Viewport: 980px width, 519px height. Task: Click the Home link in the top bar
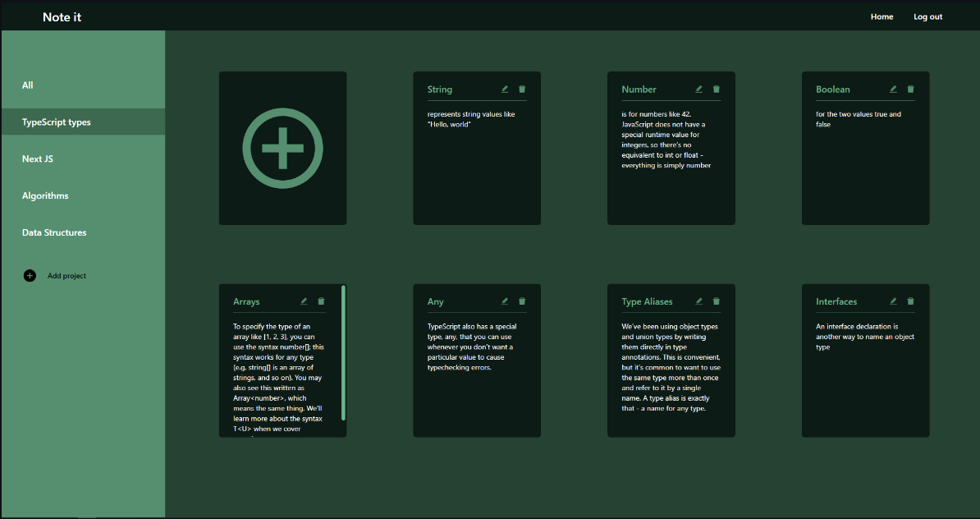tap(882, 16)
